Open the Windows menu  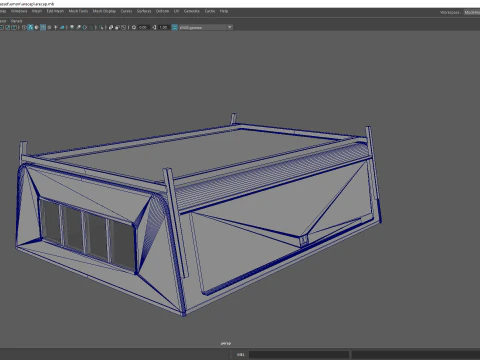pyautogui.click(x=19, y=11)
